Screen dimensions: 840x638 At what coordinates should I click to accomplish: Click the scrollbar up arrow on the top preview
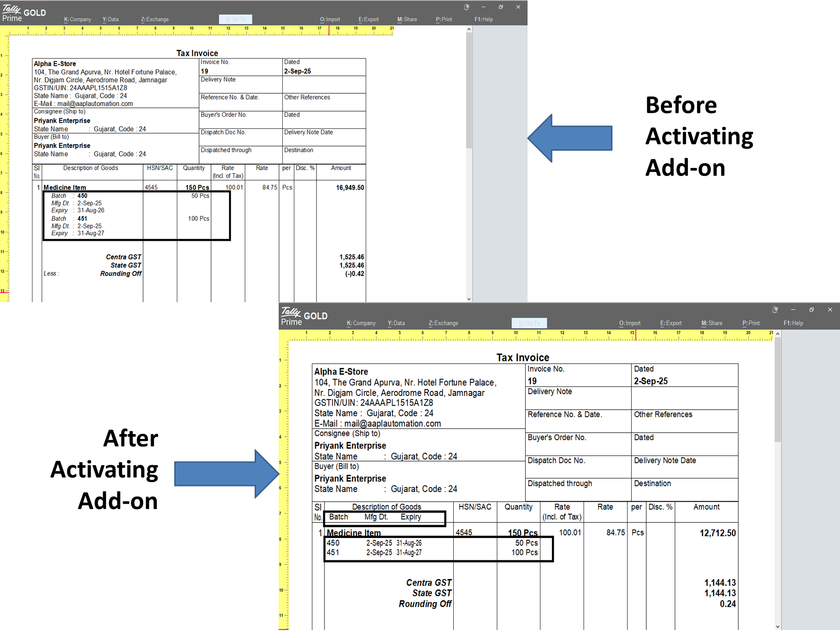click(x=469, y=29)
